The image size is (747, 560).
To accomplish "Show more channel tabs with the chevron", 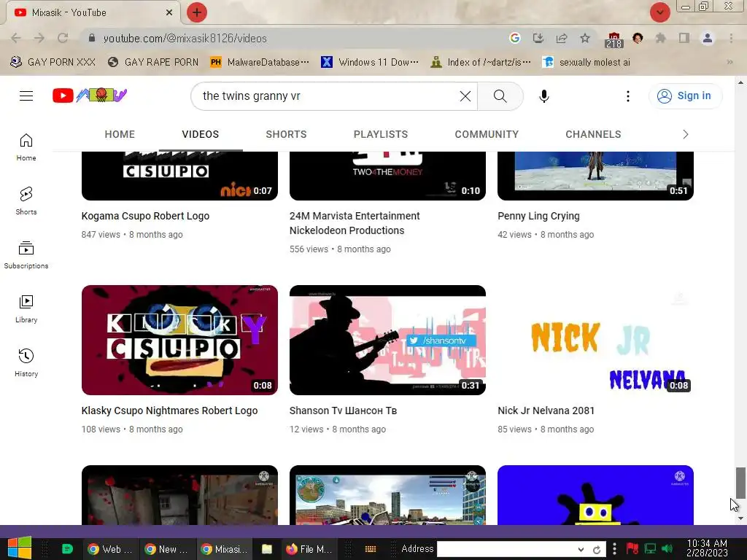I will point(686,134).
